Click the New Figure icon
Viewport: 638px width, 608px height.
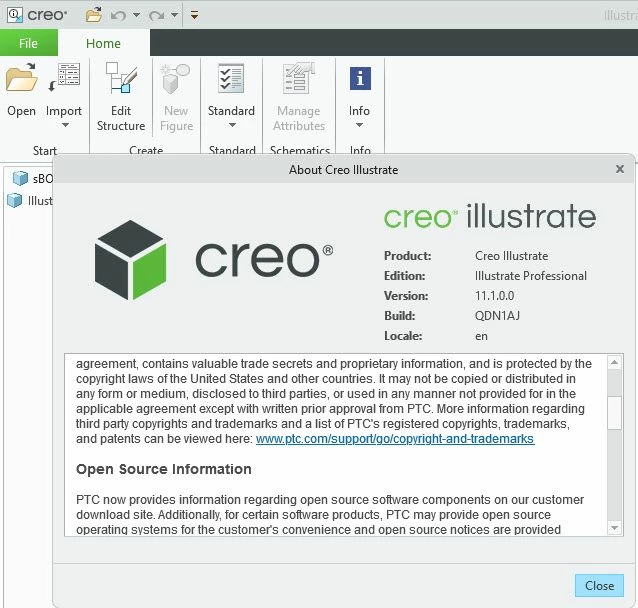pos(176,78)
